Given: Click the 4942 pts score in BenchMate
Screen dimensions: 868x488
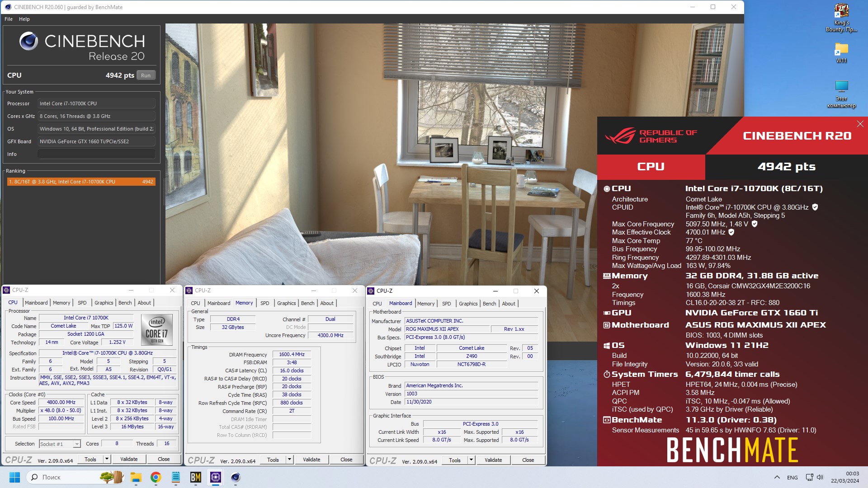Looking at the screenshot, I should pos(786,167).
